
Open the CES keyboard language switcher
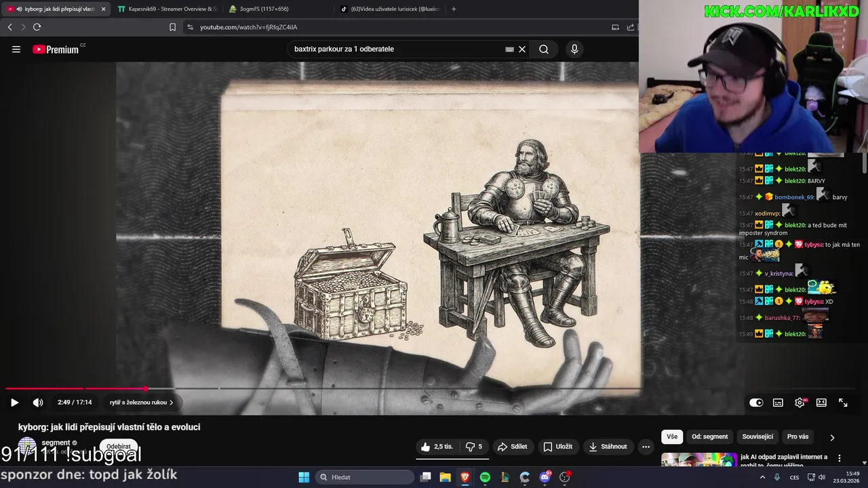[x=794, y=477]
